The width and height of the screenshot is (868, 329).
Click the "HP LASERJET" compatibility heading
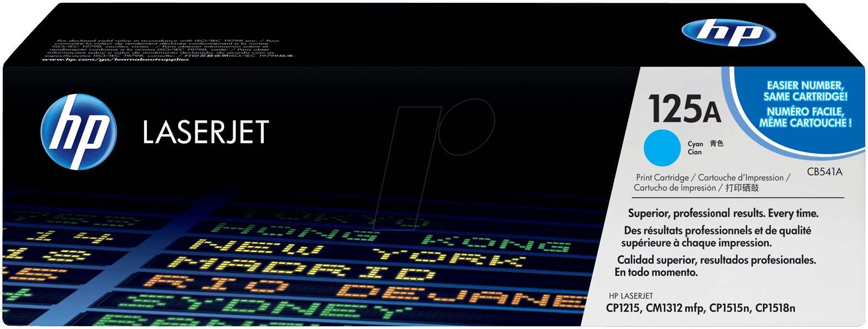click(x=630, y=296)
